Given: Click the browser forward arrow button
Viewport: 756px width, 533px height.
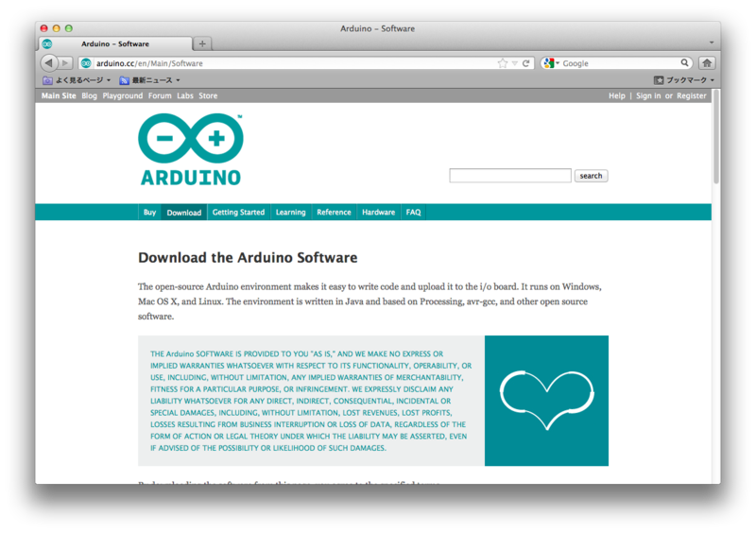Looking at the screenshot, I should (x=65, y=62).
